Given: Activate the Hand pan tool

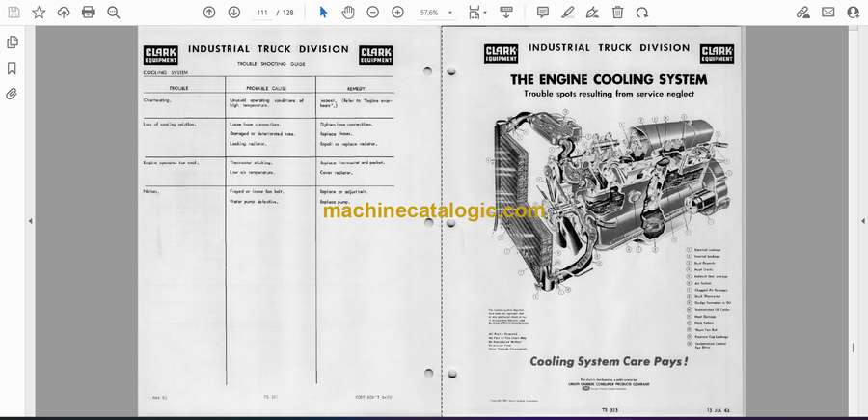Looking at the screenshot, I should click(347, 13).
